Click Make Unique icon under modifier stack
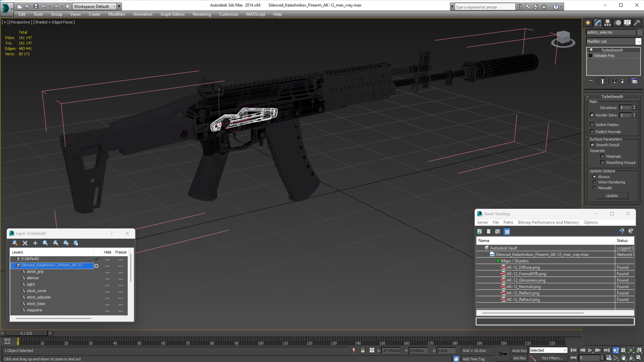Image resolution: width=644 pixels, height=362 pixels. 614,81
